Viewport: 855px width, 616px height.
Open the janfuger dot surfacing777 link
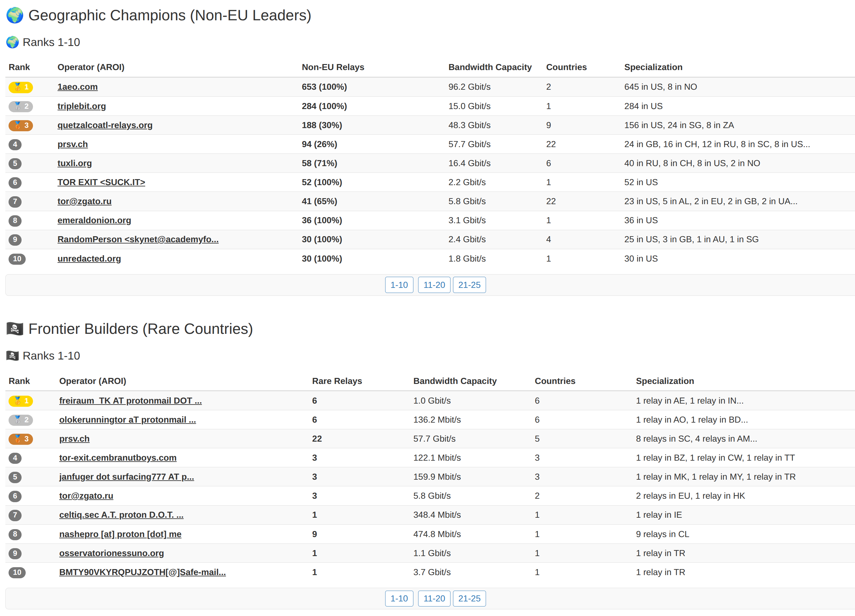click(127, 477)
